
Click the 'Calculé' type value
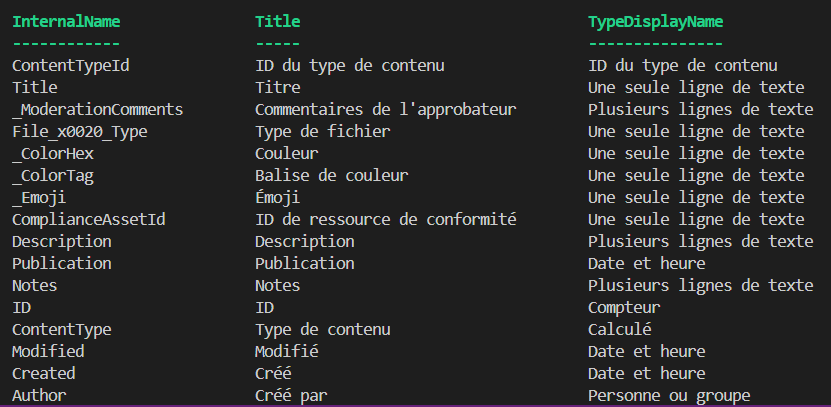[x=620, y=330]
